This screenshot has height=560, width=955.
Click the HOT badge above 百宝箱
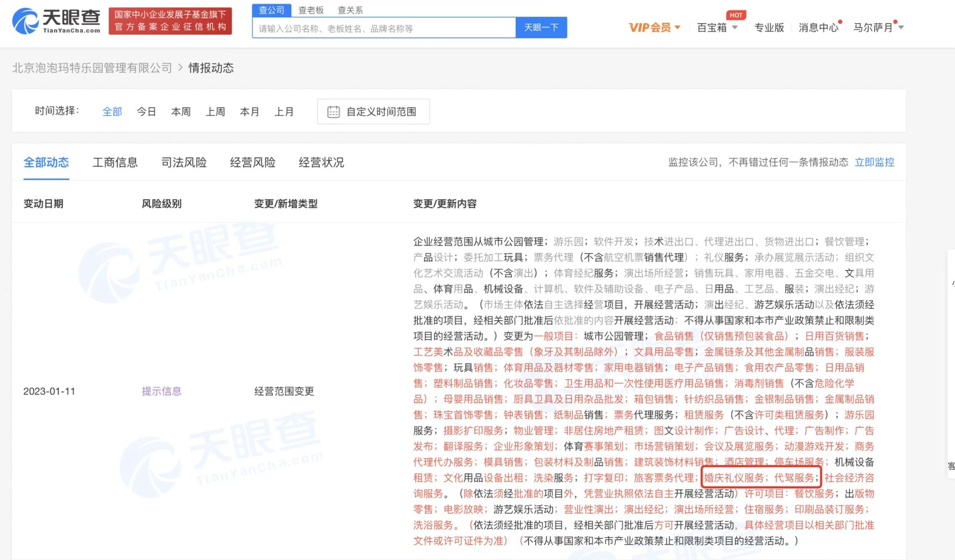point(736,15)
